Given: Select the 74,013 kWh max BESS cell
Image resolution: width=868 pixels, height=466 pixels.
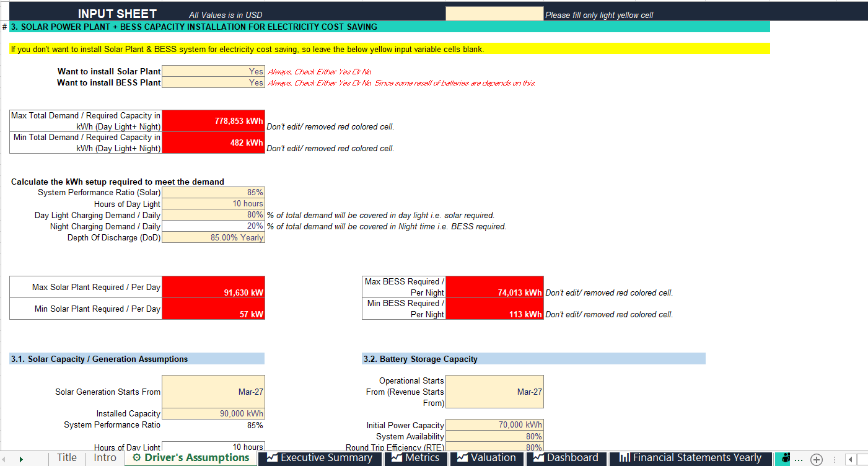Looking at the screenshot, I should 494,287.
